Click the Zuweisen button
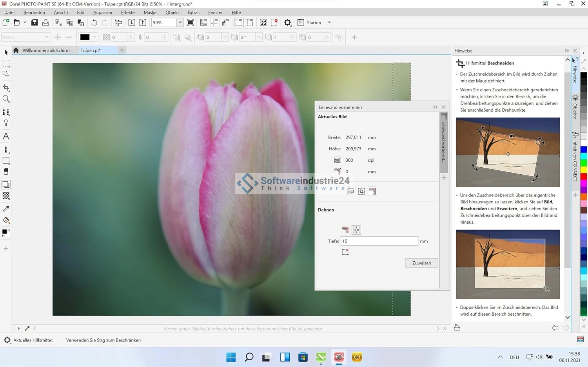The width and height of the screenshot is (588, 367). pos(421,263)
